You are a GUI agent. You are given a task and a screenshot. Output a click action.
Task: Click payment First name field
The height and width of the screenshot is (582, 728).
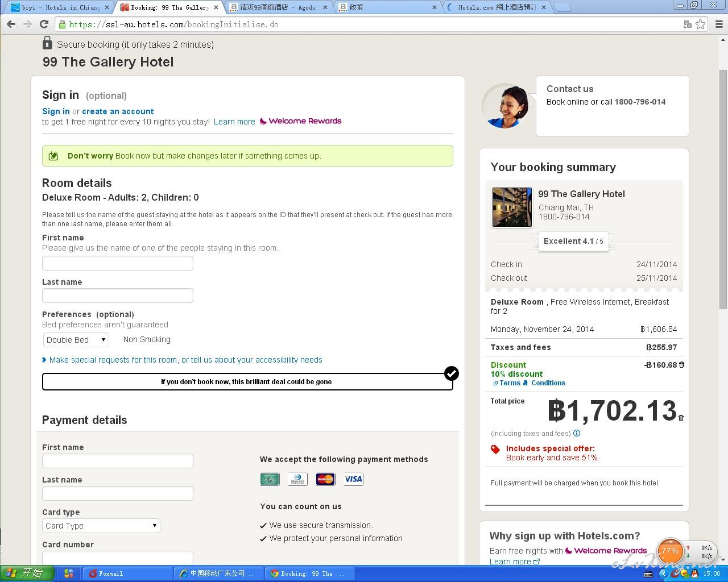118,461
